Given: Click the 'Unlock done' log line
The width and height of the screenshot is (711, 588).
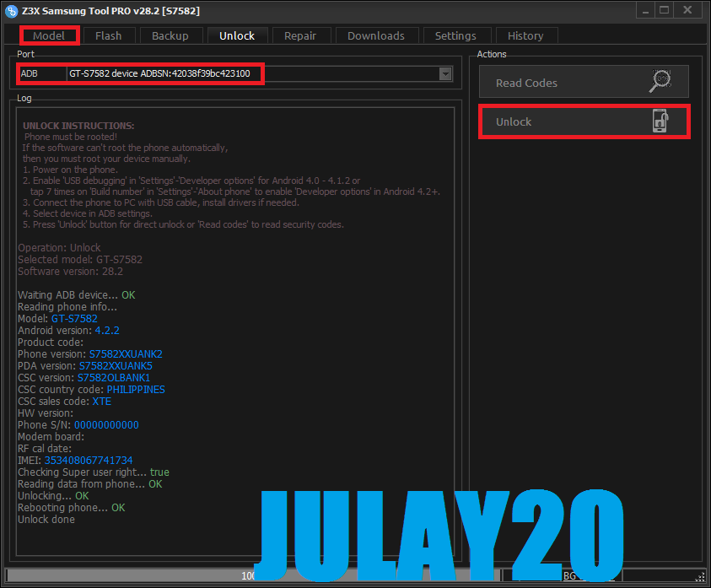Looking at the screenshot, I should tap(46, 520).
